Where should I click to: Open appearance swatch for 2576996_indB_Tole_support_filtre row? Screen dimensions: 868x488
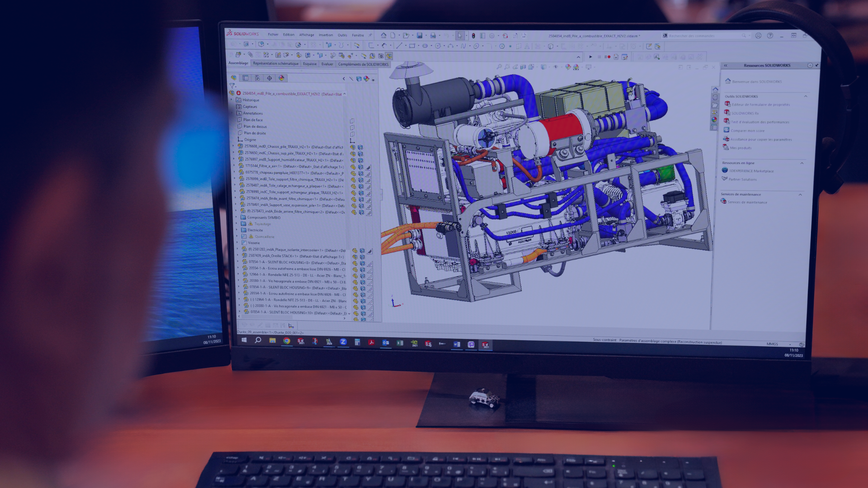pyautogui.click(x=368, y=180)
